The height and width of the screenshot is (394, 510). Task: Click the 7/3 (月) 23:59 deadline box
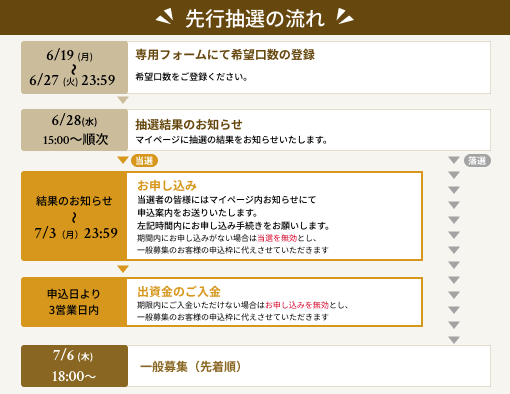tap(74, 216)
